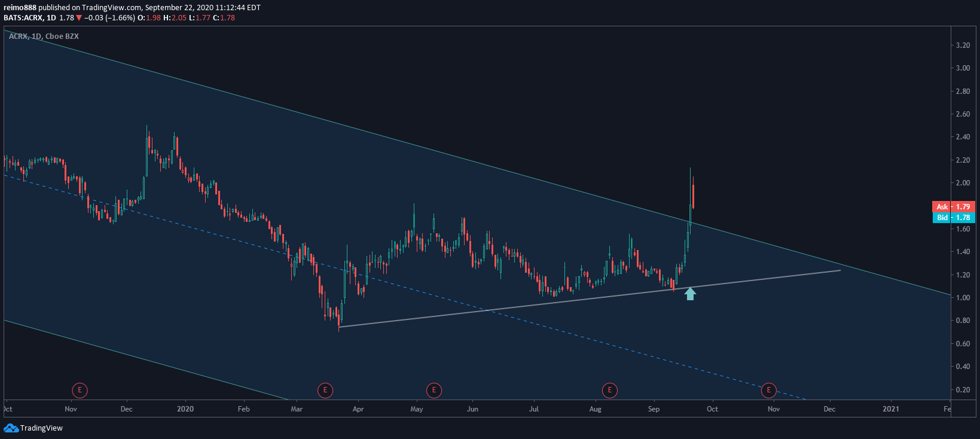
Task: Click the O:1.98 open value
Action: 149,18
